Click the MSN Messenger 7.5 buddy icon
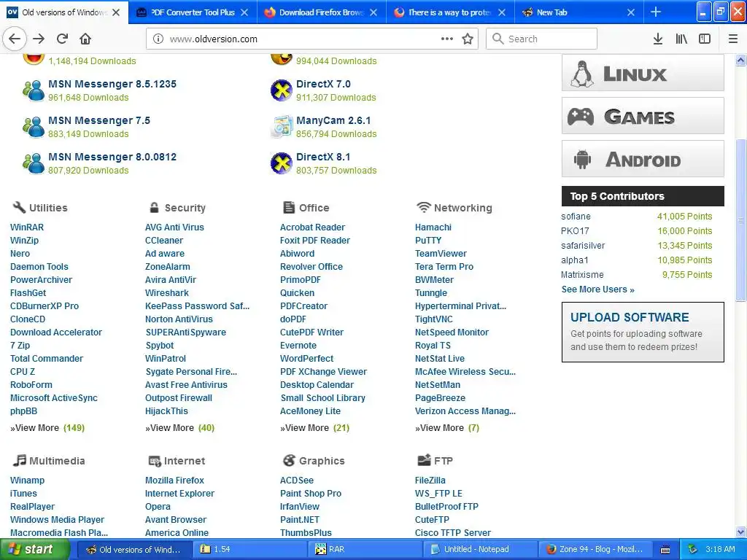The width and height of the screenshot is (747, 560). (34, 127)
